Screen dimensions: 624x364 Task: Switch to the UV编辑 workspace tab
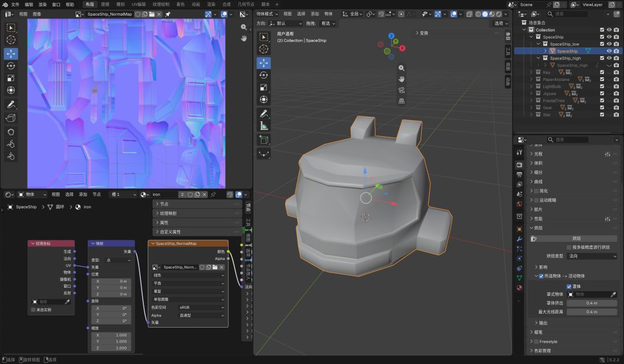tap(139, 5)
